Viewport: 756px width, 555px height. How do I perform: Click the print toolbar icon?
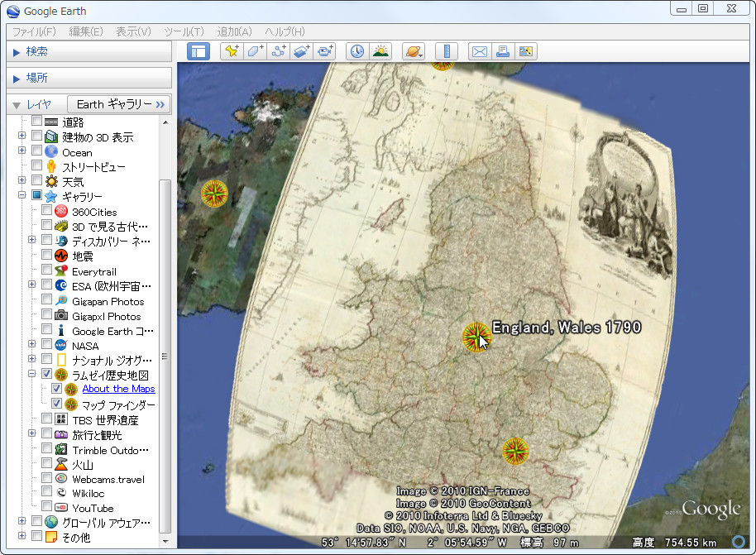(x=502, y=51)
